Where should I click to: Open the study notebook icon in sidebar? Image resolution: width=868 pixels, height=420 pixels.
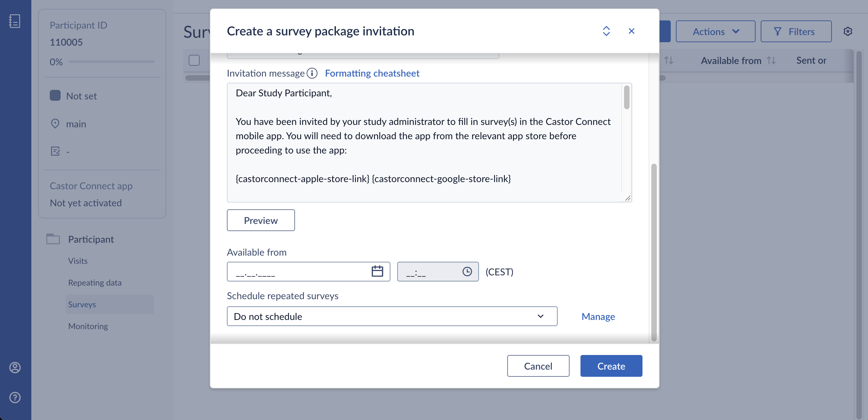coord(14,21)
